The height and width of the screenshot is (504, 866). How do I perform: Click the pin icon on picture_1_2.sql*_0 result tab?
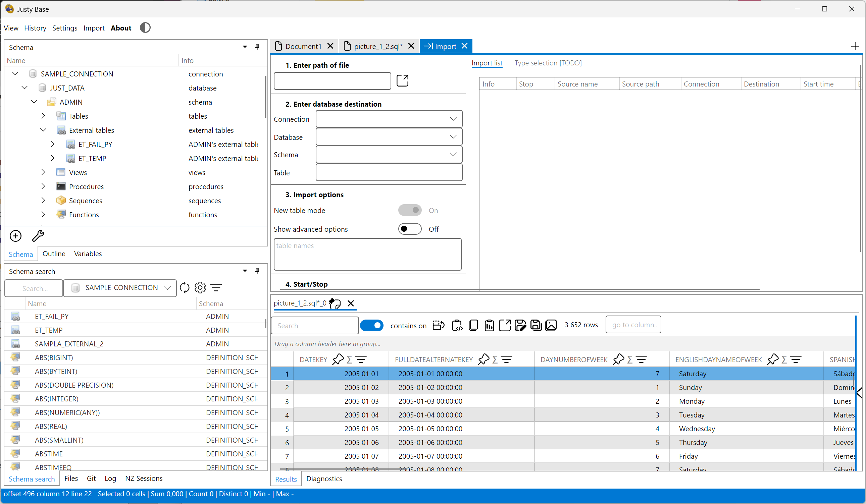pyautogui.click(x=335, y=303)
